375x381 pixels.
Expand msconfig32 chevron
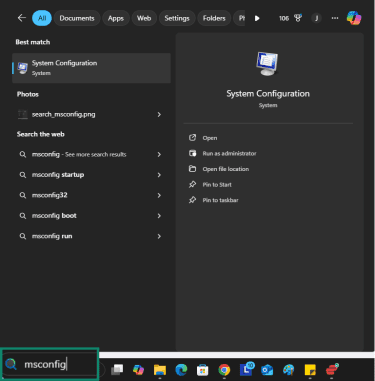(159, 195)
